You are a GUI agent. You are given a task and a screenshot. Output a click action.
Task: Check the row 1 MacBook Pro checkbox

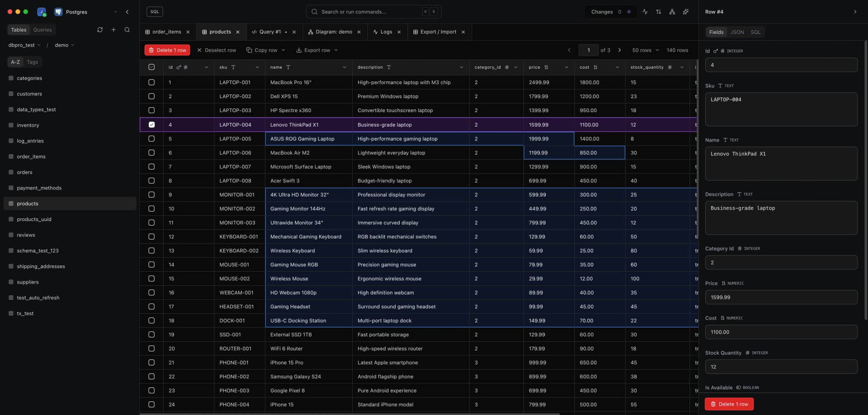coord(151,82)
